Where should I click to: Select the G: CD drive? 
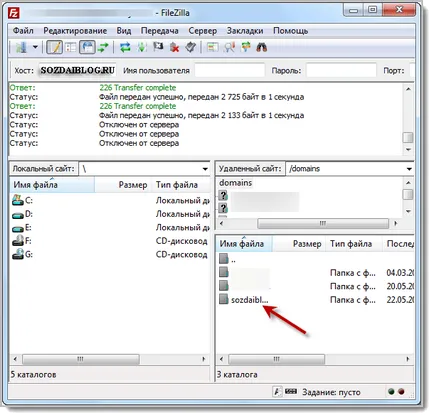pyautogui.click(x=22, y=255)
